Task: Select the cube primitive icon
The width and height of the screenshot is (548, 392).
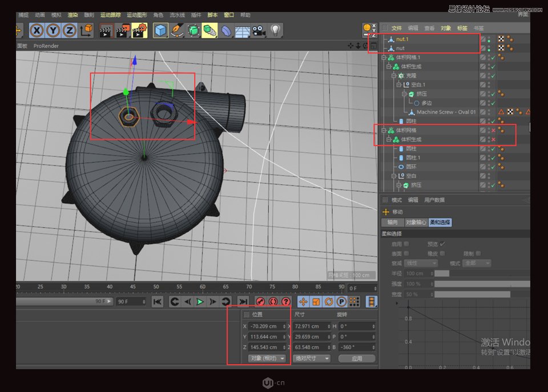Action: click(160, 30)
